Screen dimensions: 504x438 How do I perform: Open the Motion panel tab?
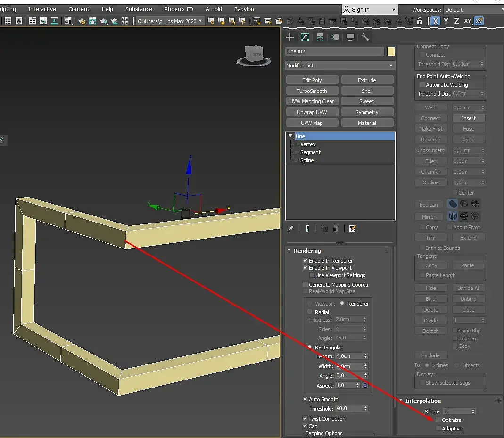pos(335,37)
